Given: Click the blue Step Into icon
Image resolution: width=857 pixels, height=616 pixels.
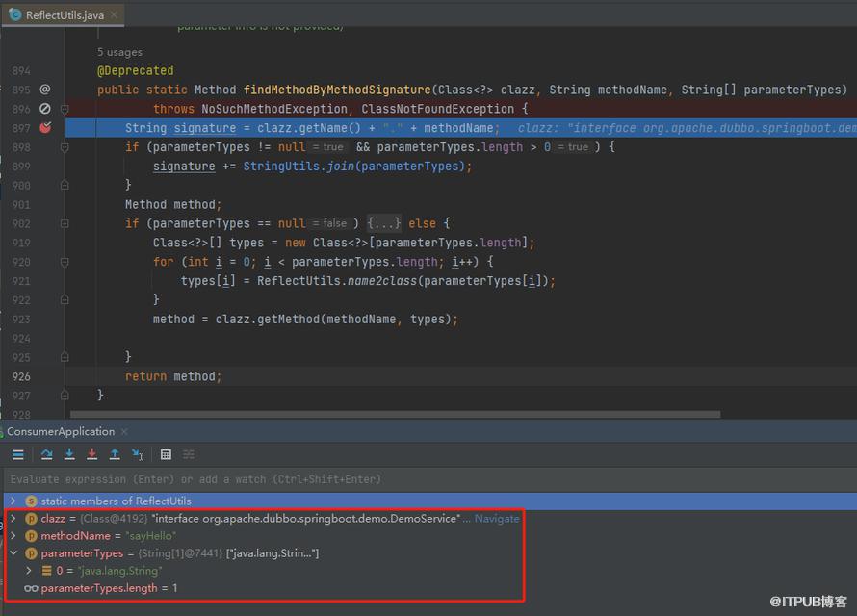Looking at the screenshot, I should click(69, 454).
